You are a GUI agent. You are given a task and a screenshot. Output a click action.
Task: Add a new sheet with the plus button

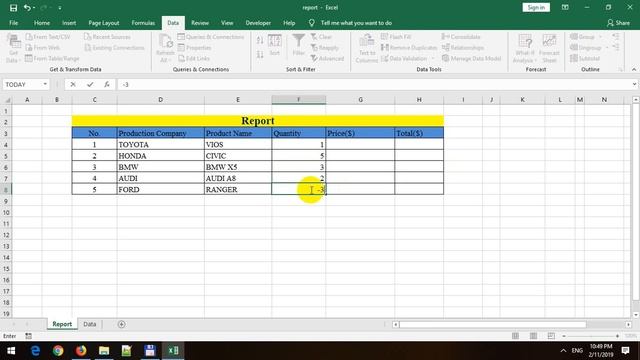(121, 324)
